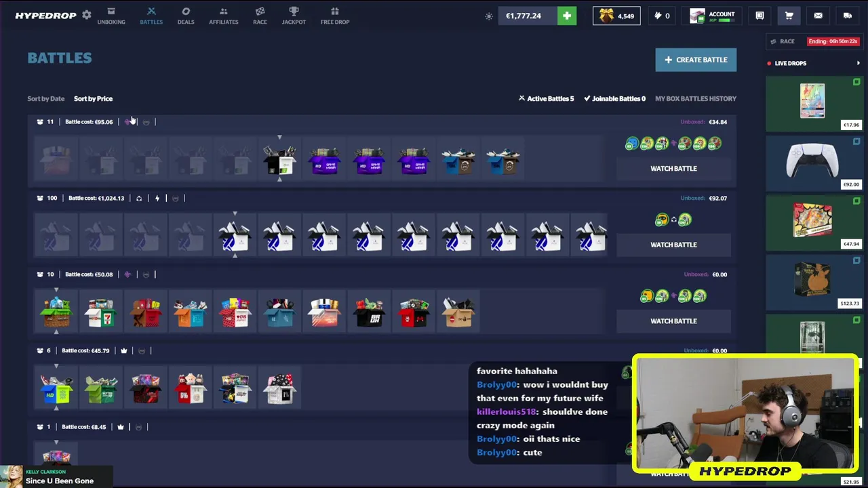Image resolution: width=868 pixels, height=488 pixels.
Task: Open the chat icon in header
Action: pos(759,16)
